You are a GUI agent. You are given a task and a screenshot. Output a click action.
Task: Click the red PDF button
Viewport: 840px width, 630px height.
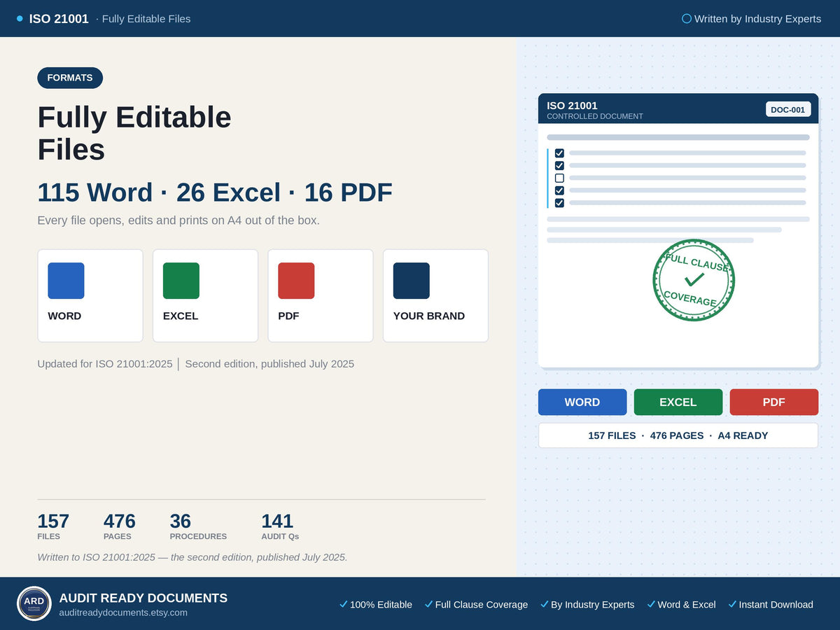point(774,402)
